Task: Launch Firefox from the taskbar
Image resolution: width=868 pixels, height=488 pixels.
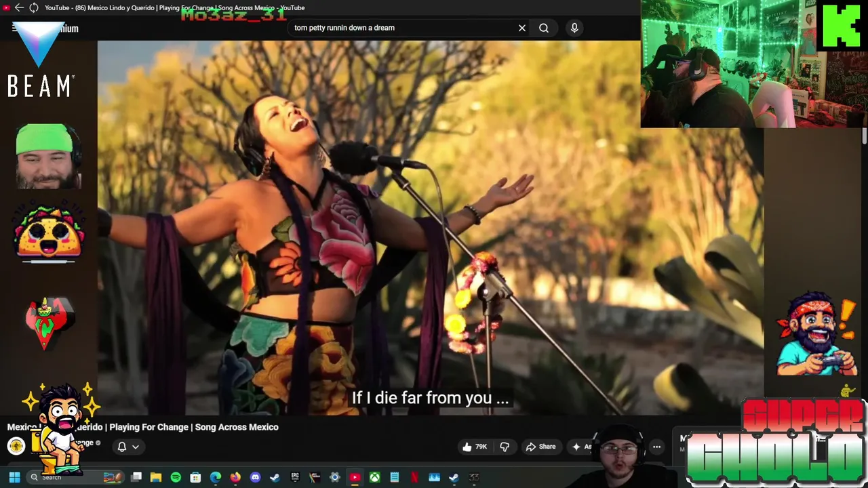Action: (x=235, y=477)
